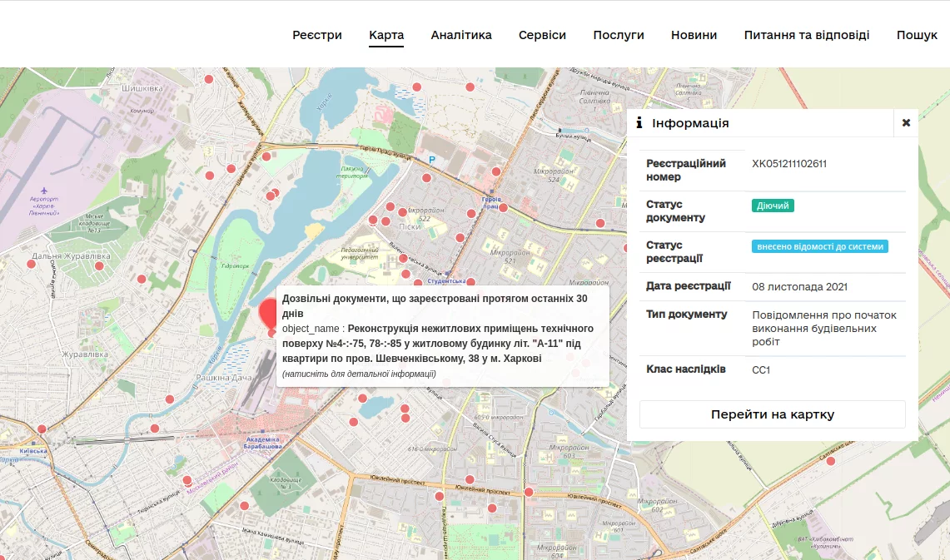Close the Інформація panel

906,123
